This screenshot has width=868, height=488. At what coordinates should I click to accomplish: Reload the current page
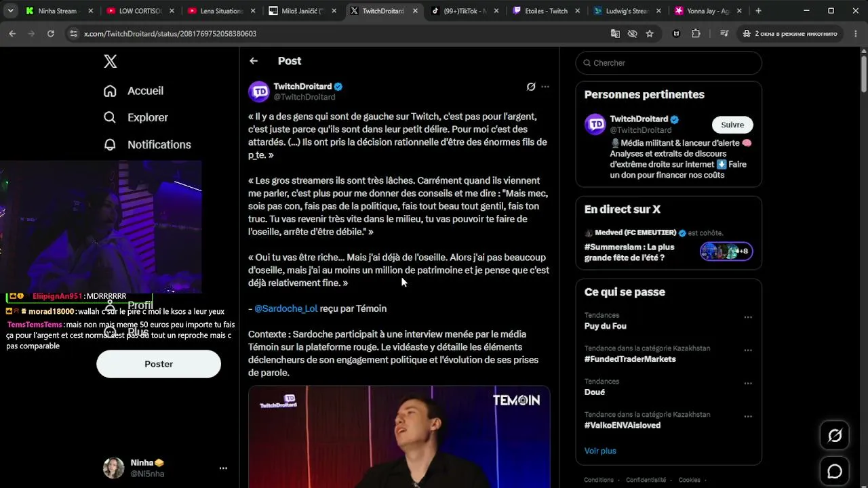point(50,33)
